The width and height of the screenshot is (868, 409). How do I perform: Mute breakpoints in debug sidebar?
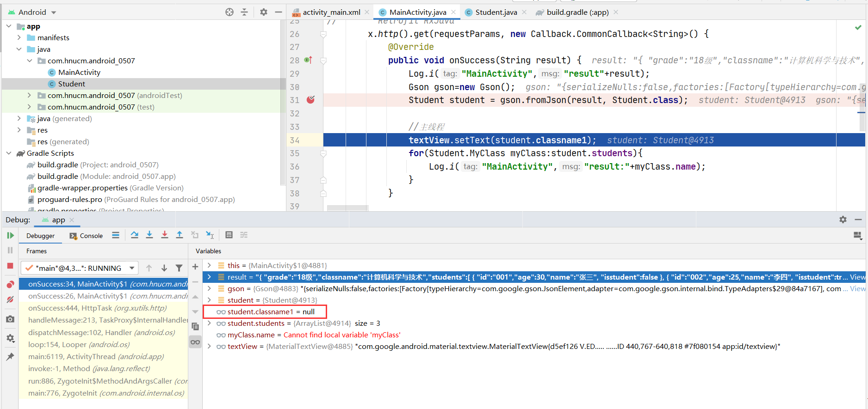(10, 299)
